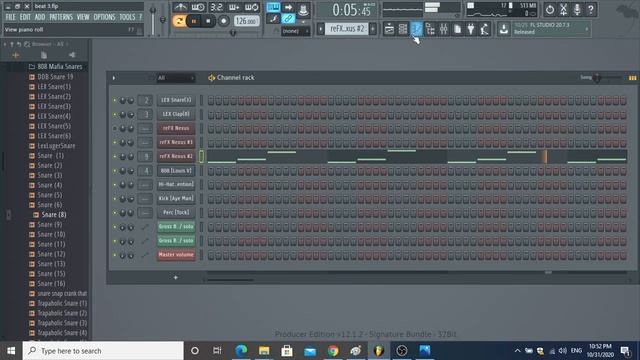Open the question mark help icon

(x=591, y=9)
